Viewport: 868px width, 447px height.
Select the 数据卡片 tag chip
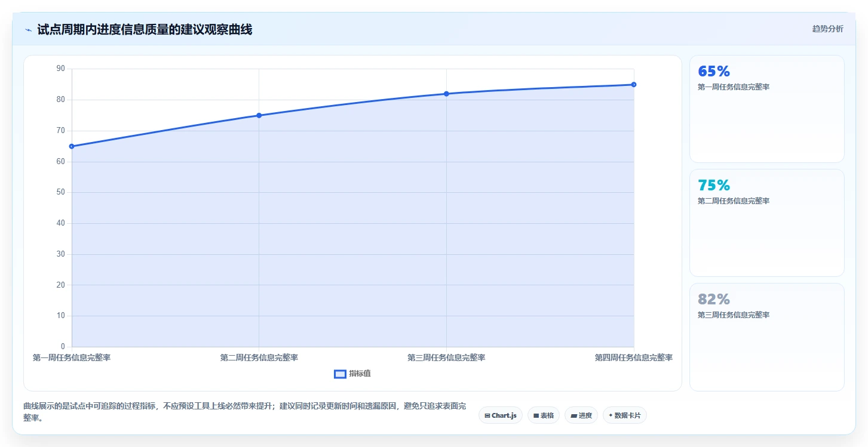[x=625, y=415]
